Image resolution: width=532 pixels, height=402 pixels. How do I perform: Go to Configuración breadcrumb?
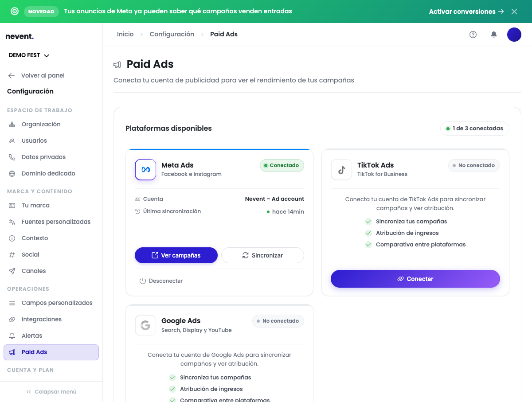coord(172,35)
